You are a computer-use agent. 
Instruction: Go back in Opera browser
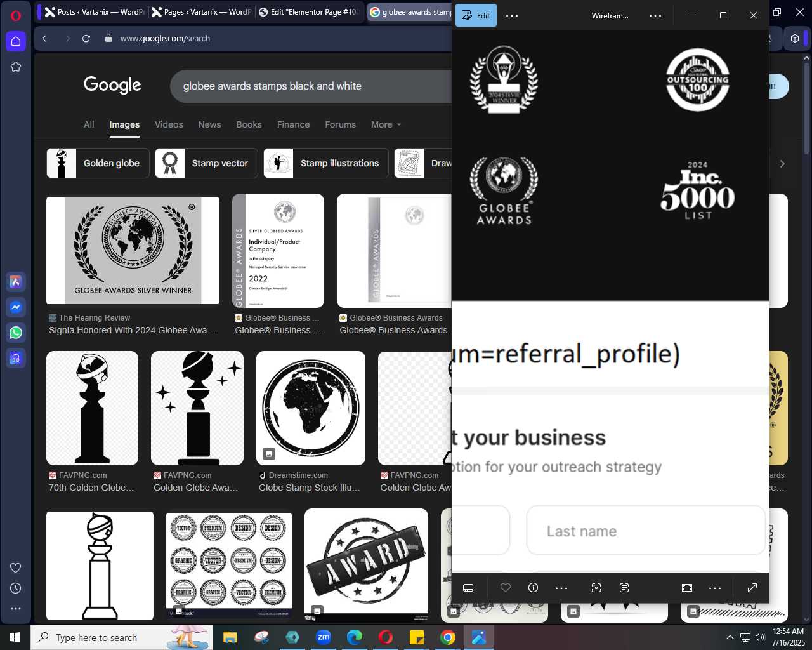(x=44, y=39)
